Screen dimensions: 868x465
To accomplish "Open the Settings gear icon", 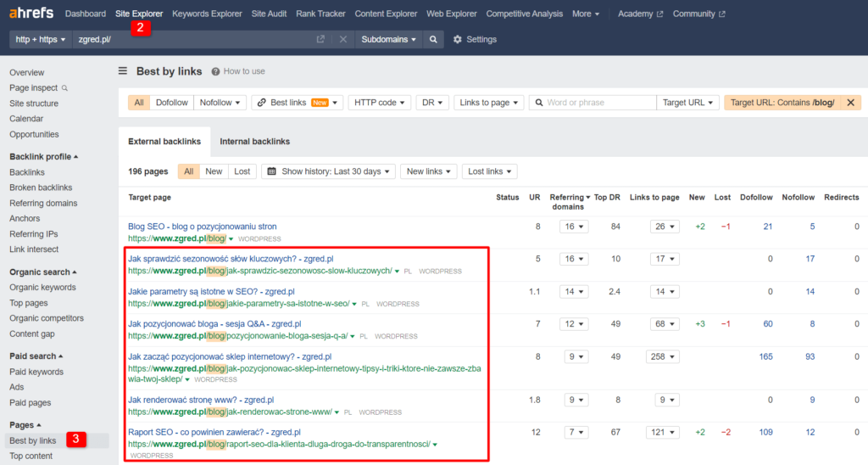I will pyautogui.click(x=458, y=40).
